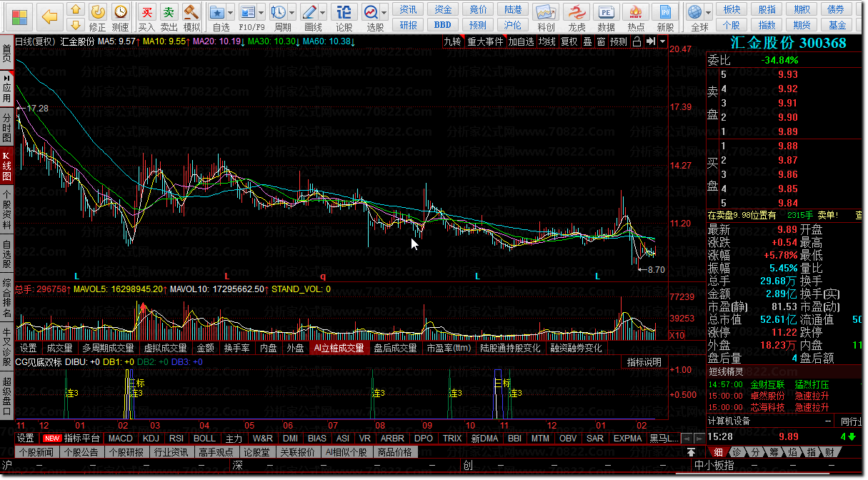Open the 龙虎 dragon-tiger list icon

577,17
